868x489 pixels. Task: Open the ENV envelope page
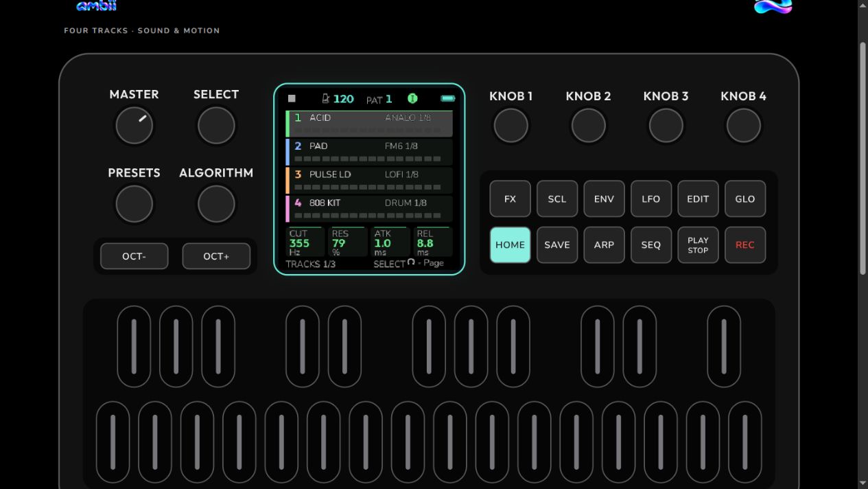(604, 199)
